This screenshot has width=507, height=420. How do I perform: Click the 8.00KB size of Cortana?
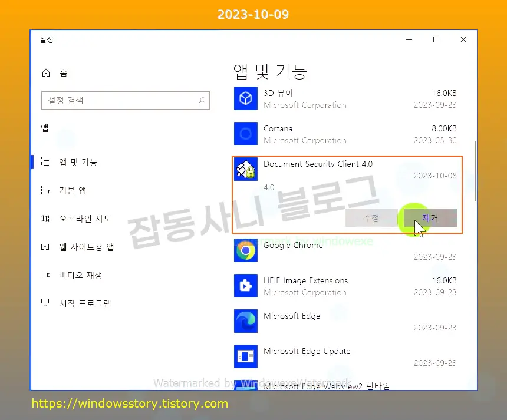click(x=444, y=128)
